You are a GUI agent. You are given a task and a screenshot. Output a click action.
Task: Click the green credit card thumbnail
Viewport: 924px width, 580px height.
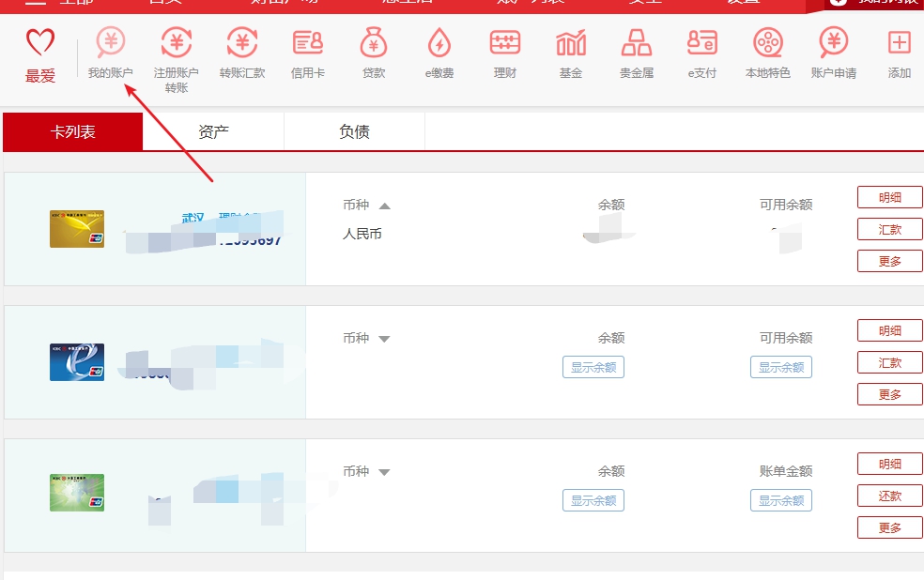(77, 493)
